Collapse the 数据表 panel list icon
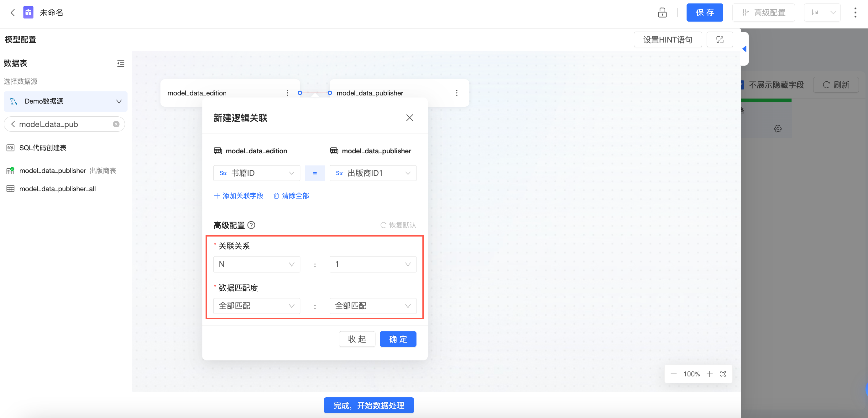Viewport: 868px width, 418px height. point(121,63)
